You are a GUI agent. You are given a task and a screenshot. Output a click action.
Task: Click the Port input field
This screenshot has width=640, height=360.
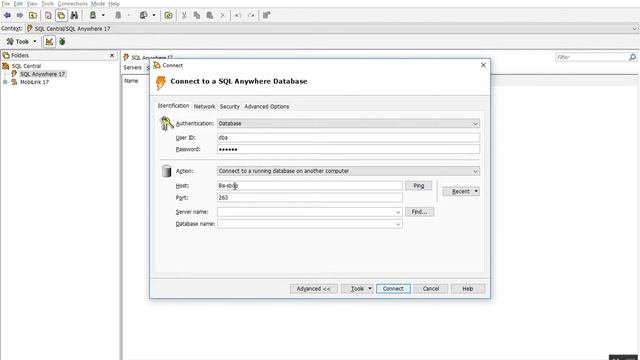309,198
